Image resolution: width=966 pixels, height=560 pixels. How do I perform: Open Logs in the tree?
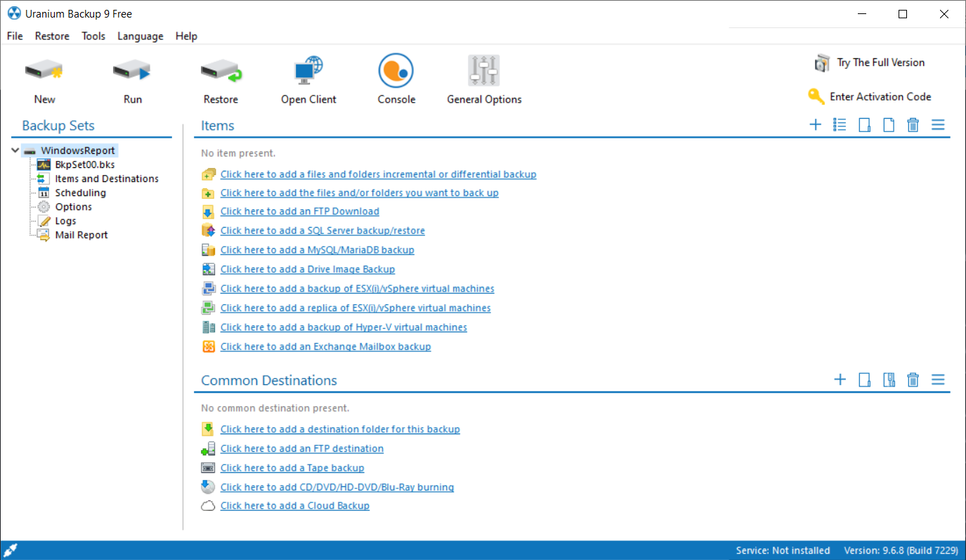pyautogui.click(x=65, y=221)
